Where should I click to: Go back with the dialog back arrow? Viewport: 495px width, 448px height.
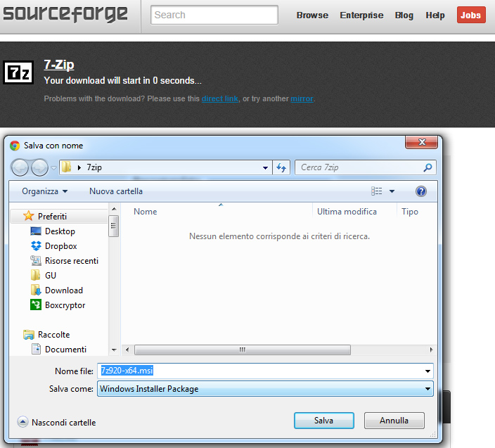[x=20, y=167]
